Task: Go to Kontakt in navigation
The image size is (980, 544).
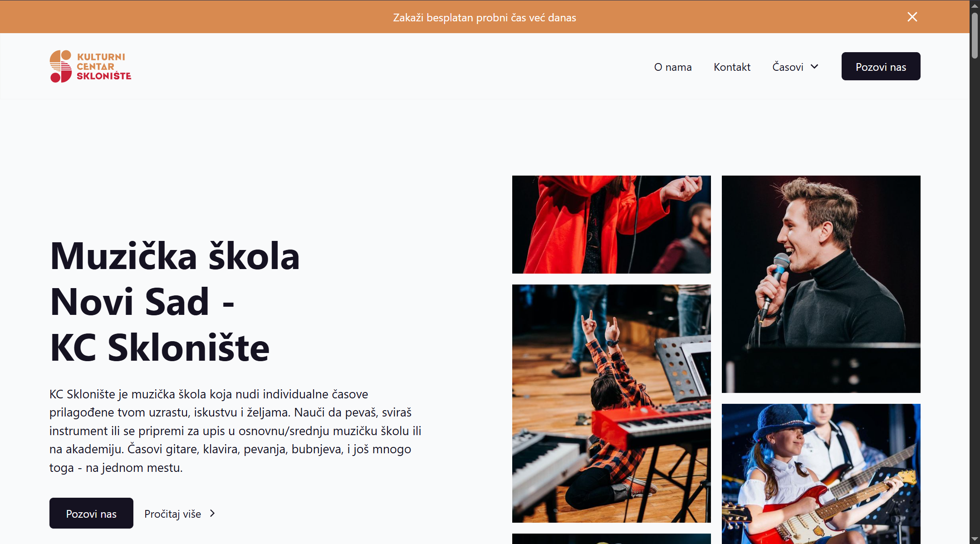Action: tap(732, 67)
